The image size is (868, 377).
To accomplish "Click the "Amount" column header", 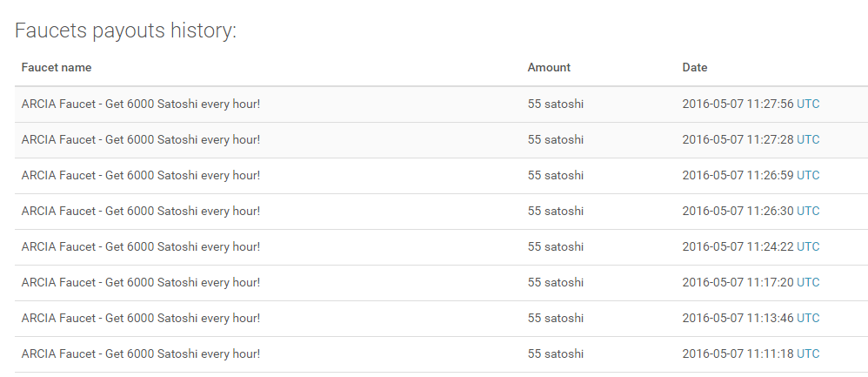I will (x=549, y=68).
